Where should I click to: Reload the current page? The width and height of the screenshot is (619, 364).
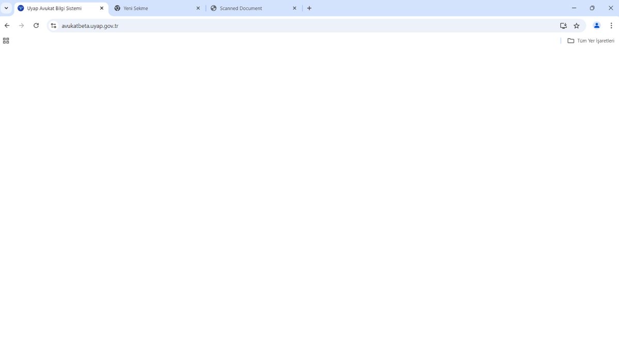click(36, 25)
